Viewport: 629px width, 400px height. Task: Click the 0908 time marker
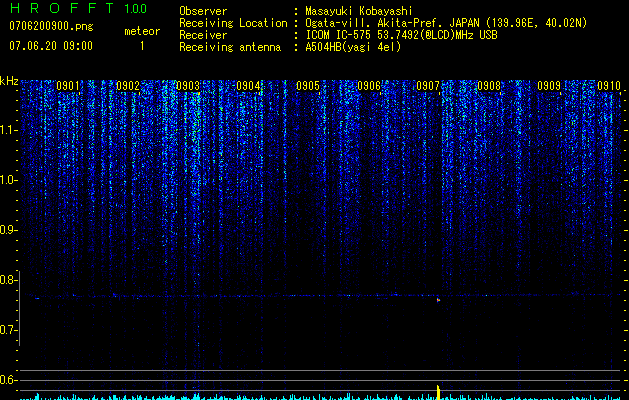(x=489, y=85)
